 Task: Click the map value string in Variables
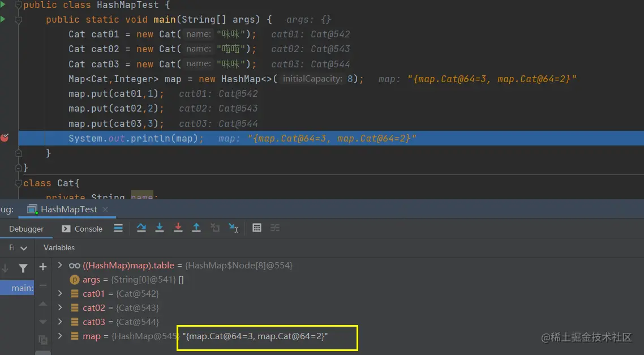[255, 336]
